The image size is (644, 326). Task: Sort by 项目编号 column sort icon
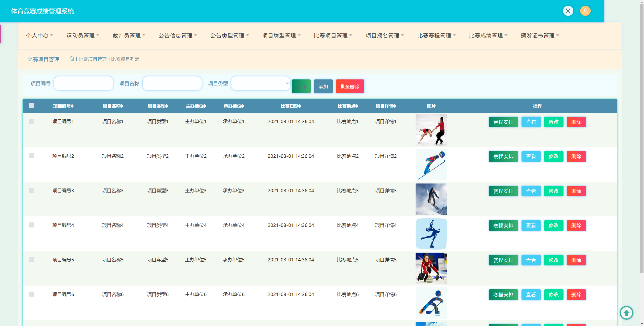pyautogui.click(x=72, y=106)
